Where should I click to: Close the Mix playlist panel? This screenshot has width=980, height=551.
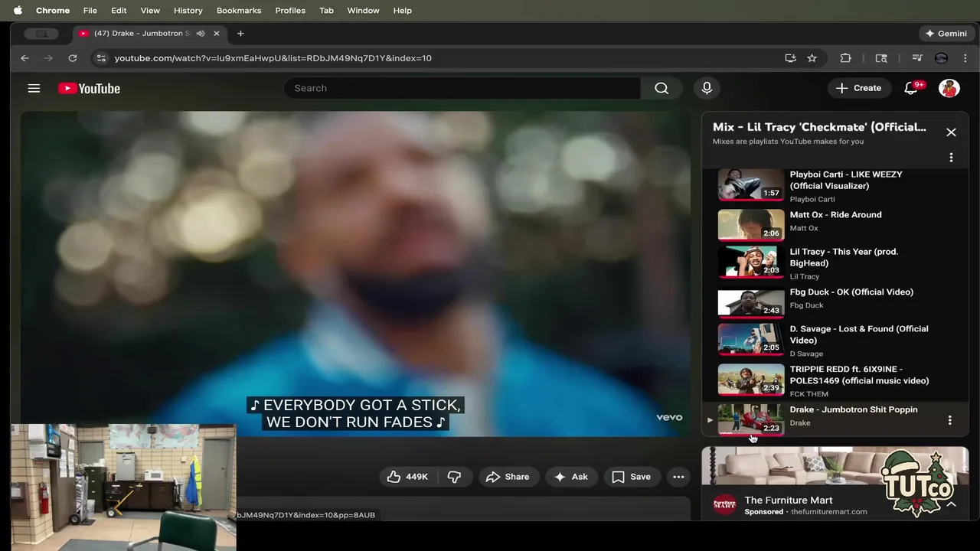pos(951,132)
